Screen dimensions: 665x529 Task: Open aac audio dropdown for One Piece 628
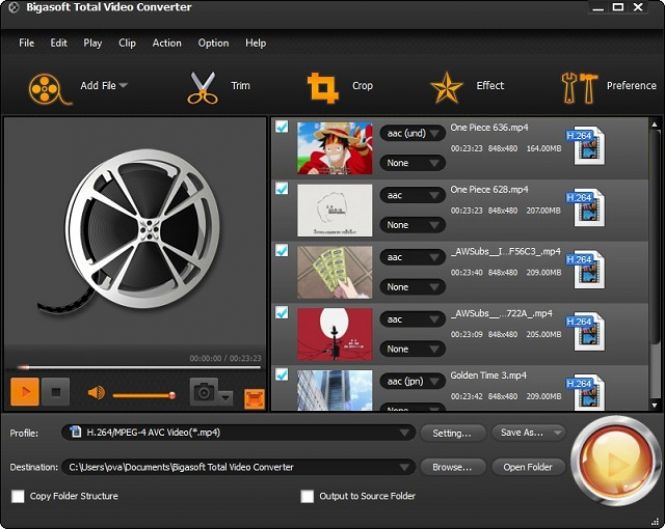(x=412, y=195)
